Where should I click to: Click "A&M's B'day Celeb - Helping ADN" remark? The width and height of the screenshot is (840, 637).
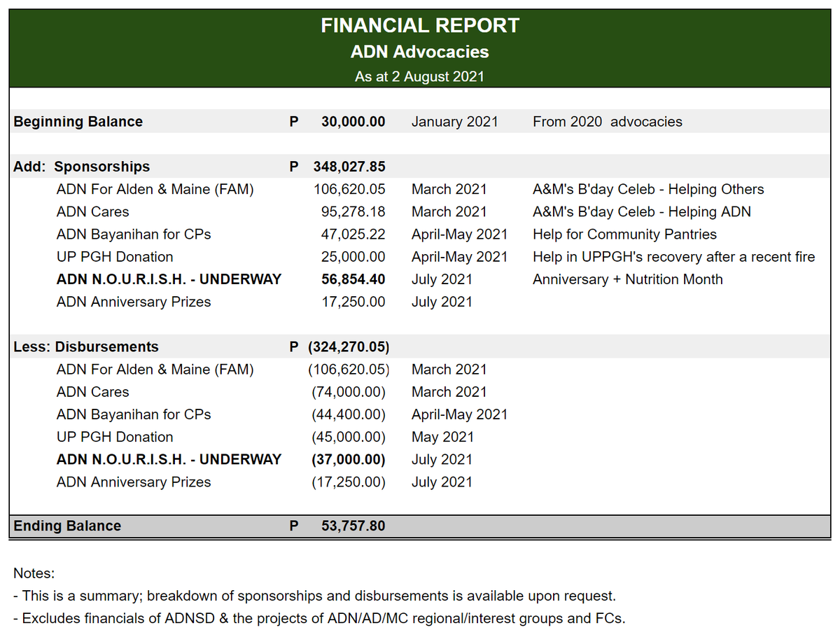point(642,211)
